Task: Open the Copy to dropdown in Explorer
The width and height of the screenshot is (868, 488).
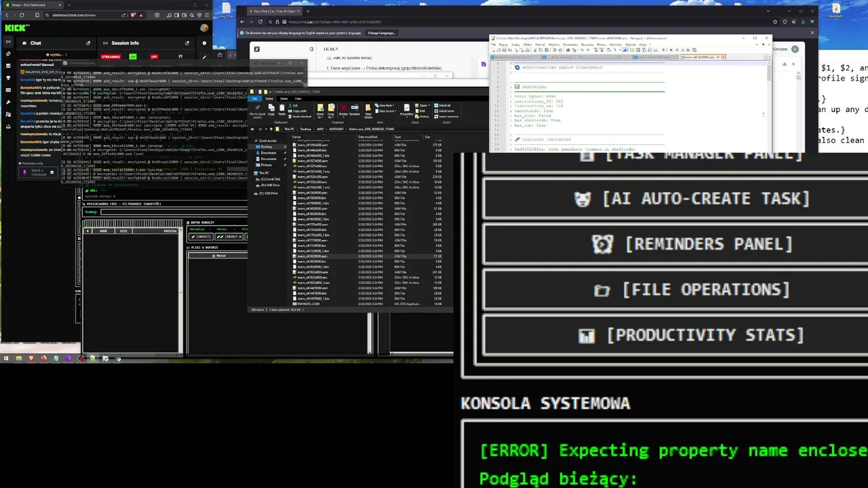Action: point(331,110)
